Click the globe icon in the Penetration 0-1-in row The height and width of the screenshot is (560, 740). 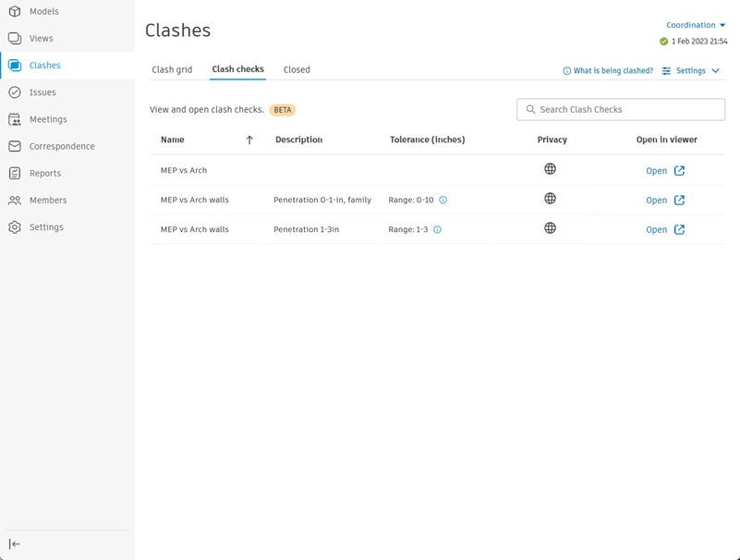click(550, 199)
